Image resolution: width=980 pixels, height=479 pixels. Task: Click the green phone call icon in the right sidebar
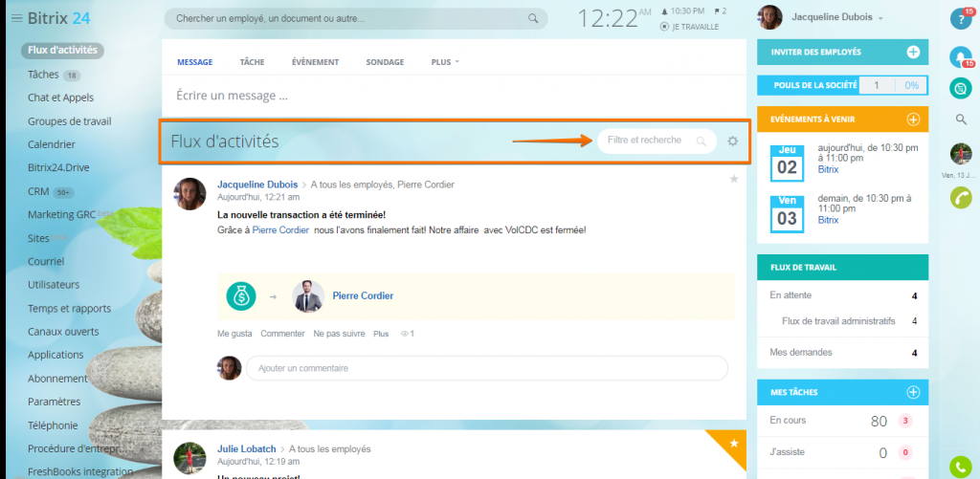961,198
